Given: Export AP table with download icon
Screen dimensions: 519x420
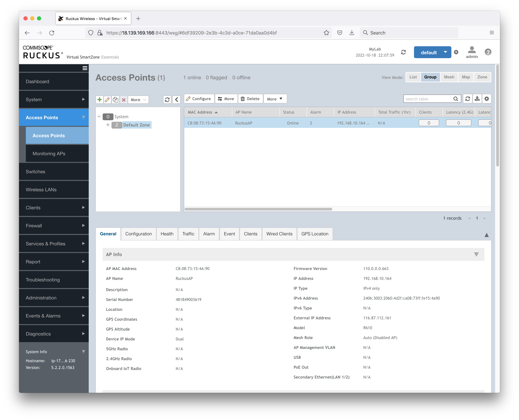Looking at the screenshot, I should 477,99.
